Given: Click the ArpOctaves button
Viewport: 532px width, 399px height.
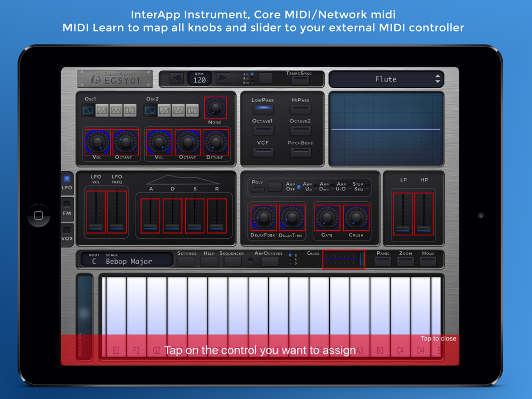Looking at the screenshot, I should (270, 261).
